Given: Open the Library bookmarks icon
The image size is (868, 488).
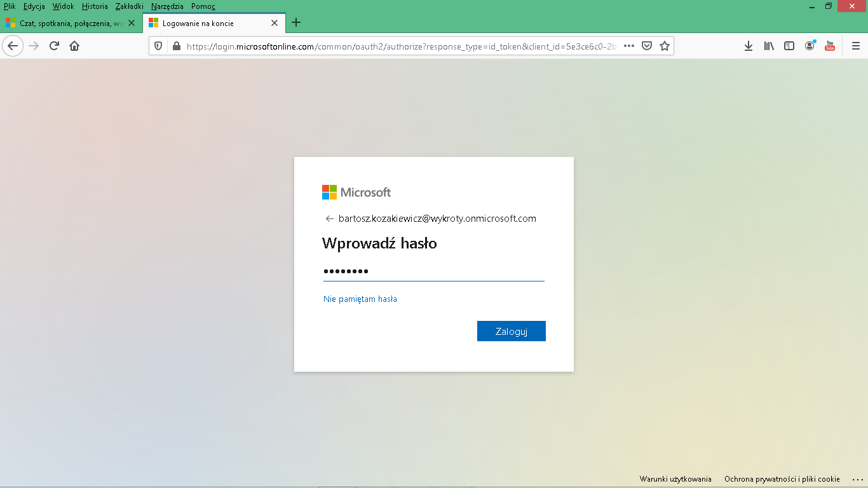Looking at the screenshot, I should (x=769, y=46).
